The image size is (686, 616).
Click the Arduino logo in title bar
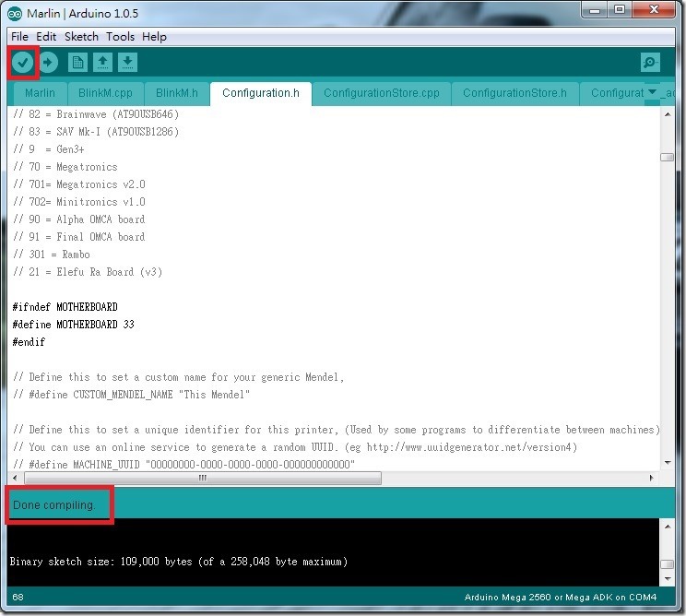pyautogui.click(x=15, y=14)
